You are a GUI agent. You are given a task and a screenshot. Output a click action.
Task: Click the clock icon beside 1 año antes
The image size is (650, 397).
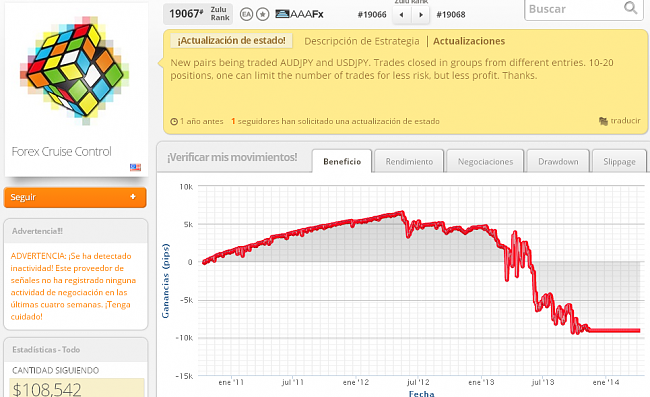[x=174, y=121]
